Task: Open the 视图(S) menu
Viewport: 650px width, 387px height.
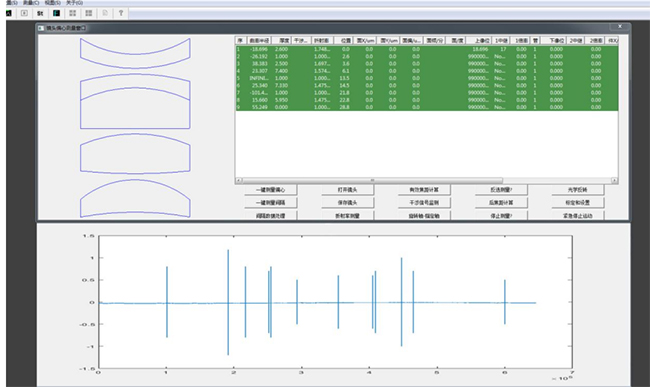Action: 53,3
